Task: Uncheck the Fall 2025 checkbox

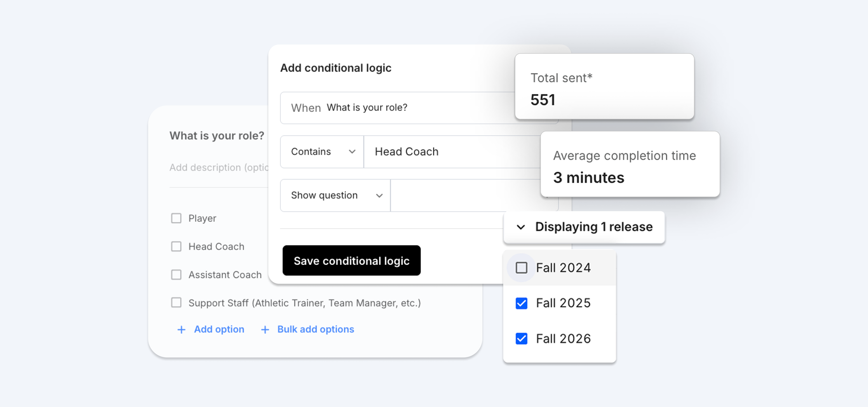Action: 521,303
